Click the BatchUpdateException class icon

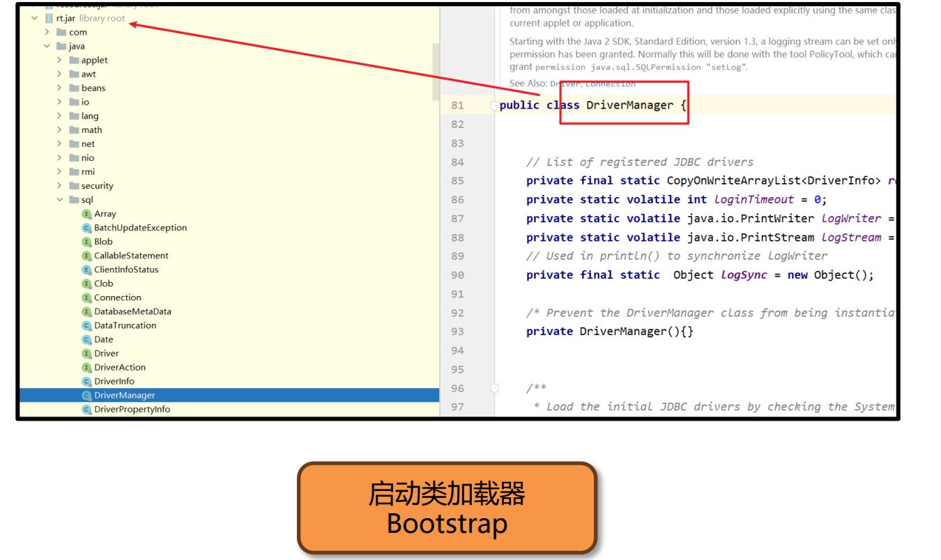[86, 228]
